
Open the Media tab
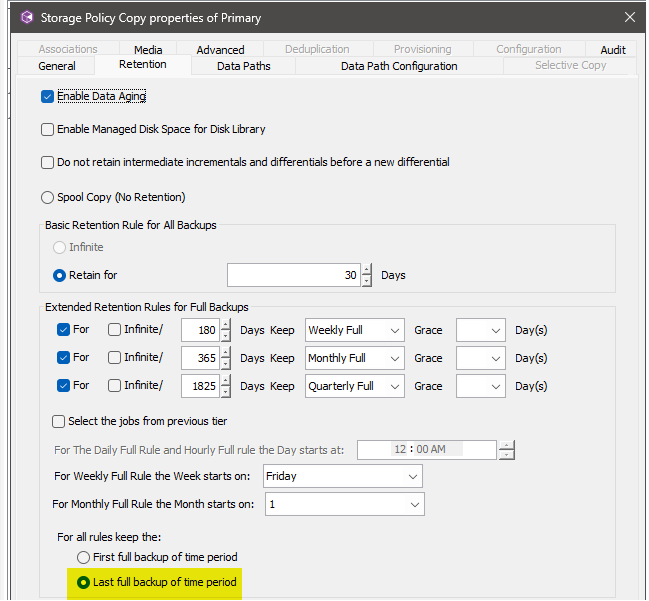(148, 49)
